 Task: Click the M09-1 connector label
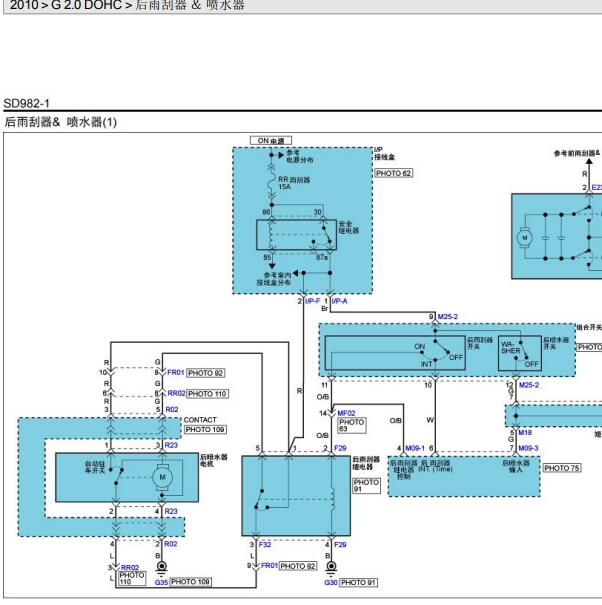coord(415,448)
